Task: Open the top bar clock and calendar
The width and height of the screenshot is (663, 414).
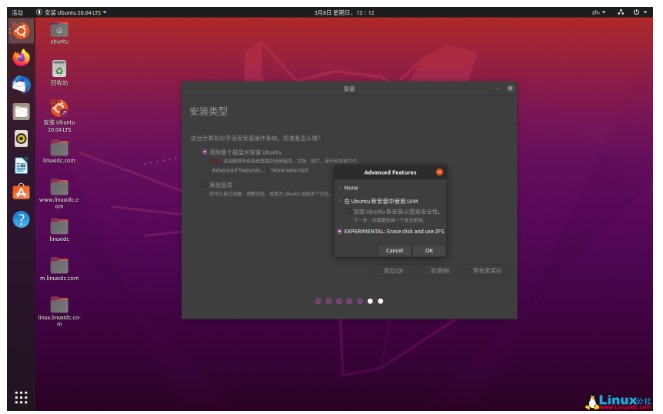Action: [344, 13]
